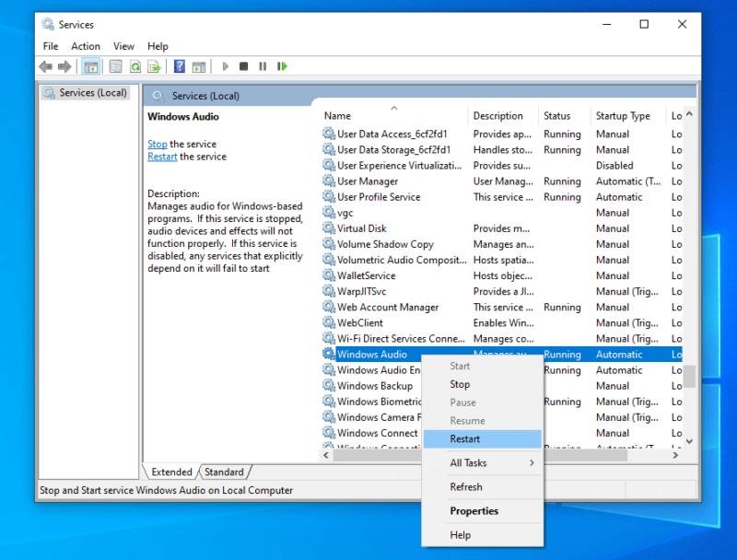This screenshot has width=737, height=560.
Task: Click the Stop Service square icon
Action: point(243,66)
